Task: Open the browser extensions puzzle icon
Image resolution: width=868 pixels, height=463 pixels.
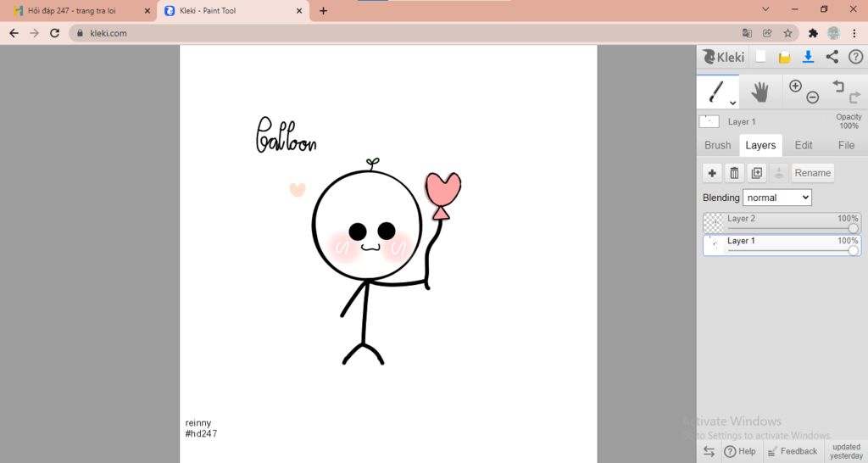Action: click(x=813, y=33)
